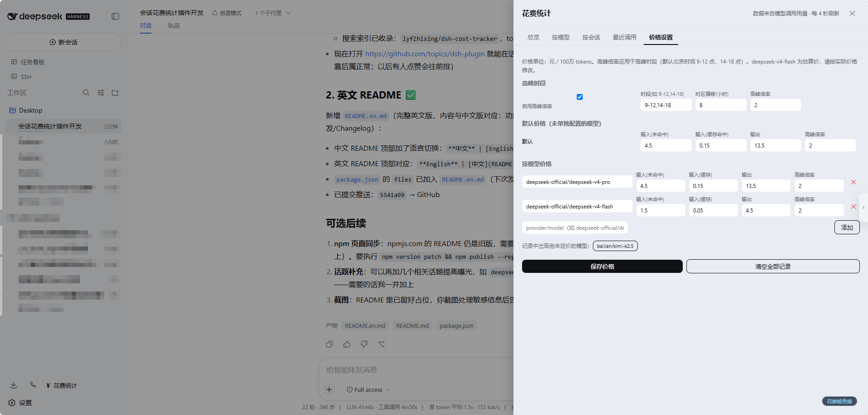Open 花费统计 cost statistics from sidebar

(x=62, y=385)
